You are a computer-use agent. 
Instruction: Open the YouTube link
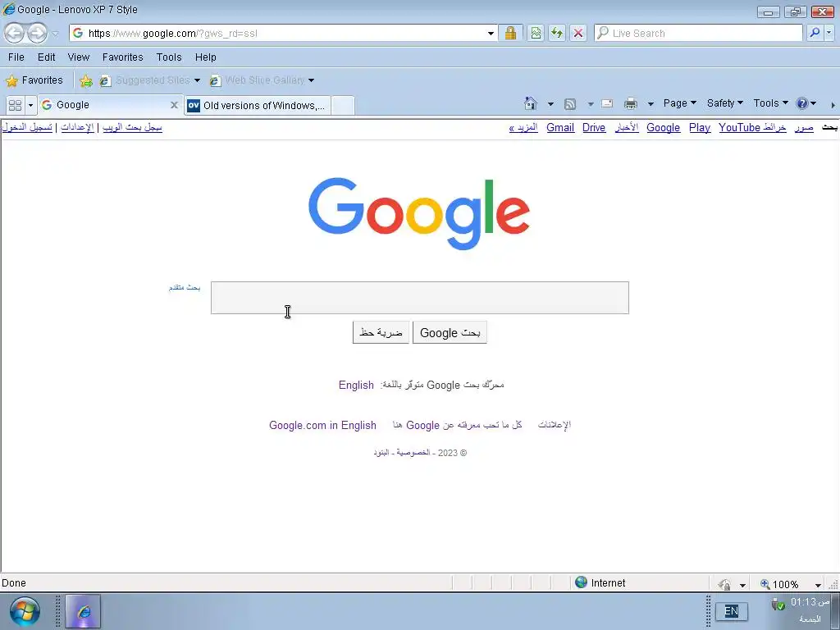pyautogui.click(x=739, y=127)
